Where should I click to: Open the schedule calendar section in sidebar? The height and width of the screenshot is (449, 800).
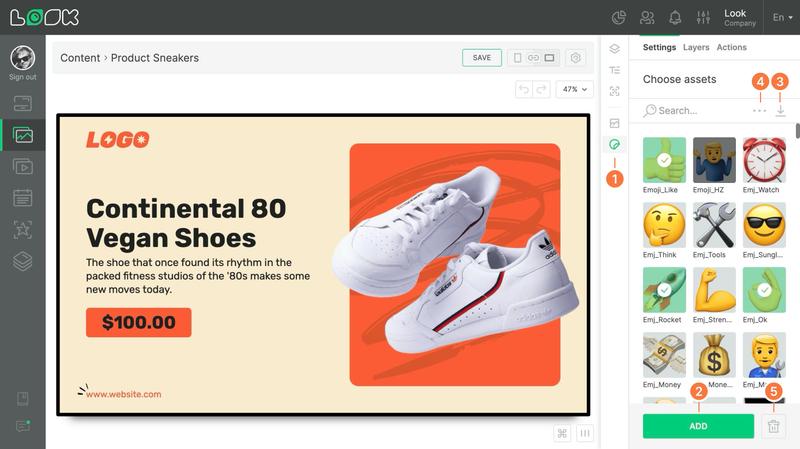click(x=22, y=198)
